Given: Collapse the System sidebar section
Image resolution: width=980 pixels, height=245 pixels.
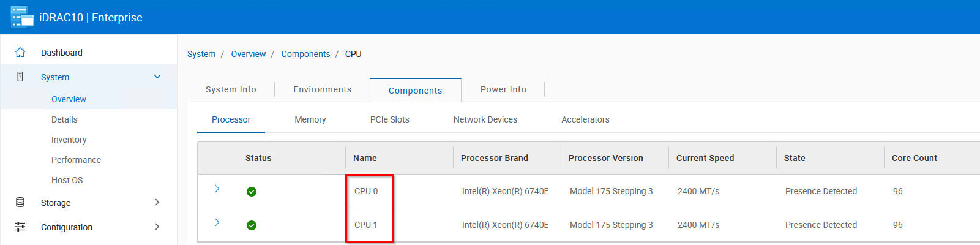Looking at the screenshot, I should pos(157,77).
